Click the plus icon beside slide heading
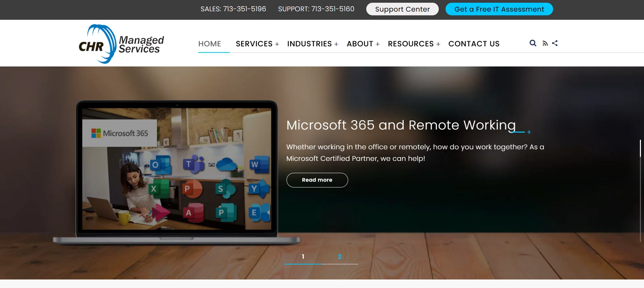Viewport: 644px width, 288px height. (x=529, y=132)
